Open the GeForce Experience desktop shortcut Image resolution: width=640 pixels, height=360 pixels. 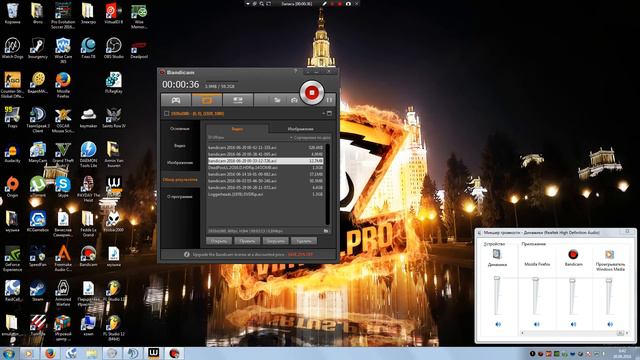12,258
